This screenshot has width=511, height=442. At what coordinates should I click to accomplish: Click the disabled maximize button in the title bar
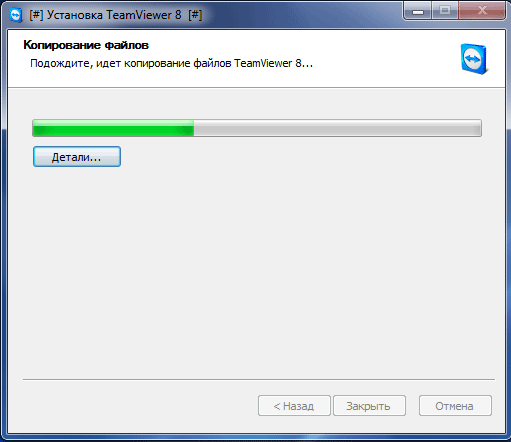point(445,12)
